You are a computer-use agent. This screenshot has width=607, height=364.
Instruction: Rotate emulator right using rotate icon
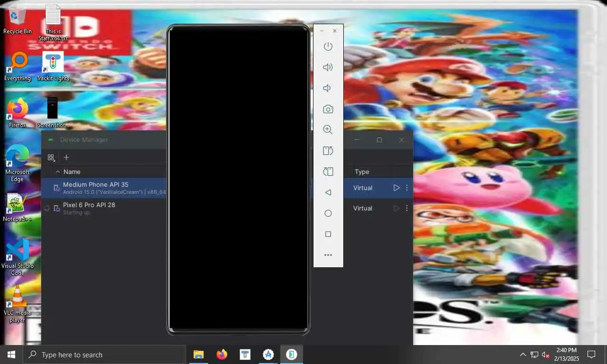[x=328, y=172]
